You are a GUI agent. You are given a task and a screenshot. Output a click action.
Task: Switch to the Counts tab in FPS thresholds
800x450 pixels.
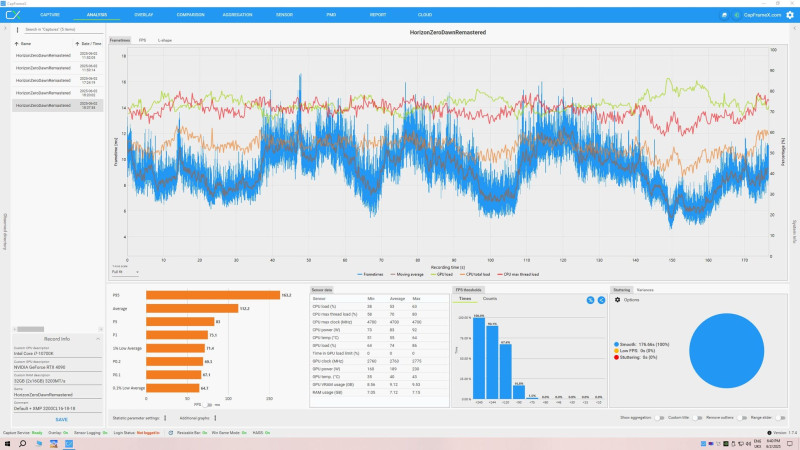click(x=490, y=298)
